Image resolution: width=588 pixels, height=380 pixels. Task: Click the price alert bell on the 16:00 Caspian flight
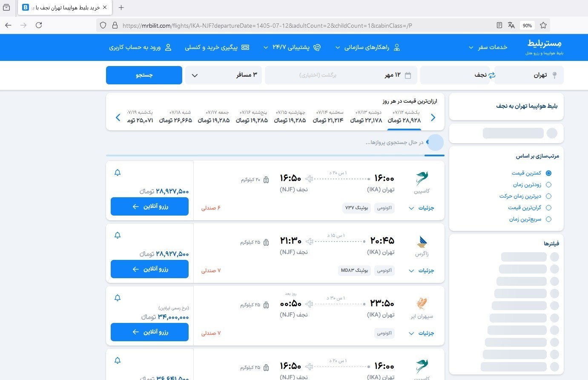coord(118,173)
